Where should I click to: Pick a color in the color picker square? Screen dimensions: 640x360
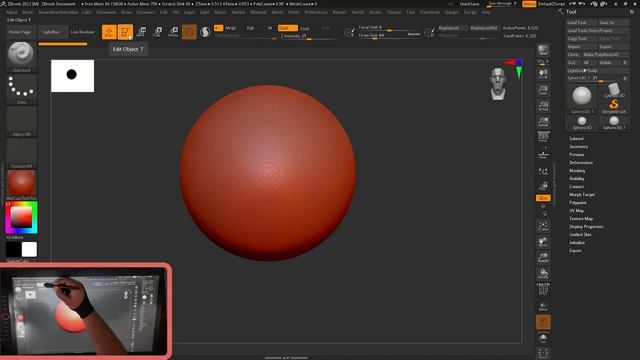21,217
